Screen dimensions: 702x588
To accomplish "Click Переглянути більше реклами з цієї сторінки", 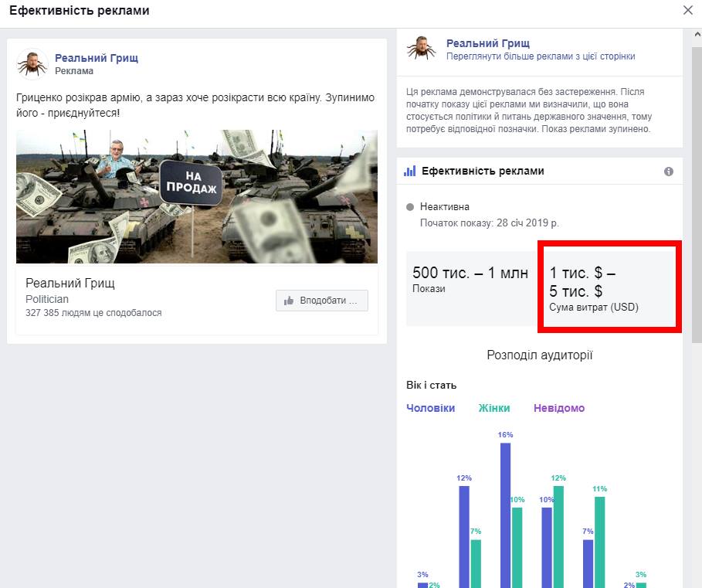I will [x=541, y=56].
